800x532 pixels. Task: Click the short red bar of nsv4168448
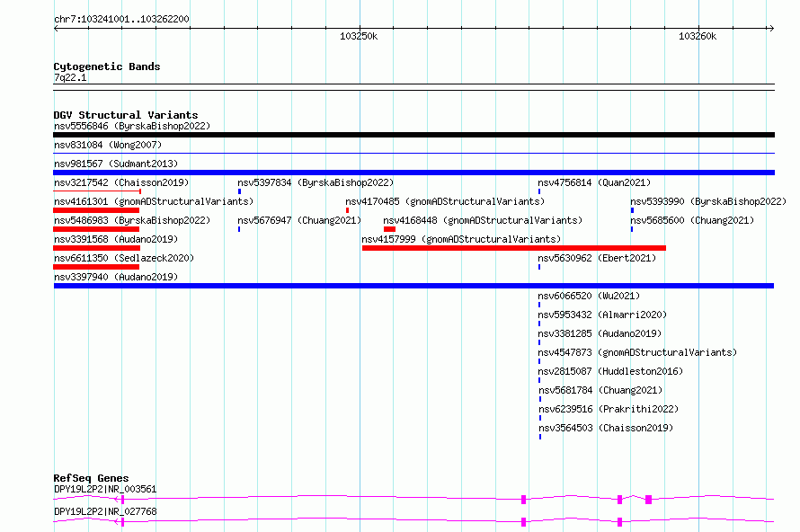click(x=389, y=229)
